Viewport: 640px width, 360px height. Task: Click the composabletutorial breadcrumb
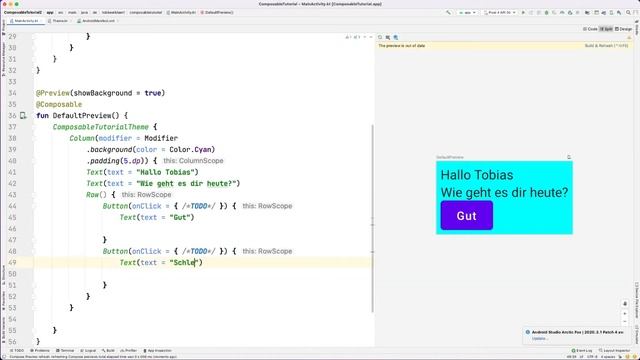(146, 13)
